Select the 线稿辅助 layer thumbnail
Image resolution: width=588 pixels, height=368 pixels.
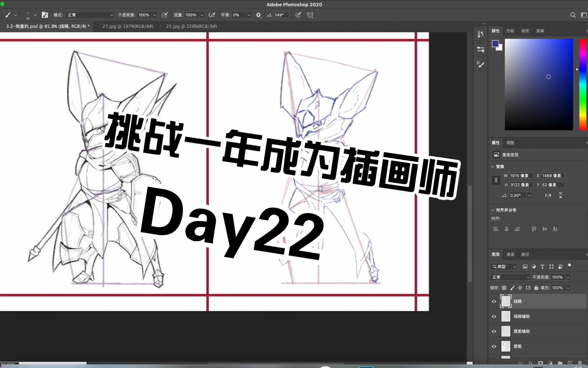click(506, 316)
